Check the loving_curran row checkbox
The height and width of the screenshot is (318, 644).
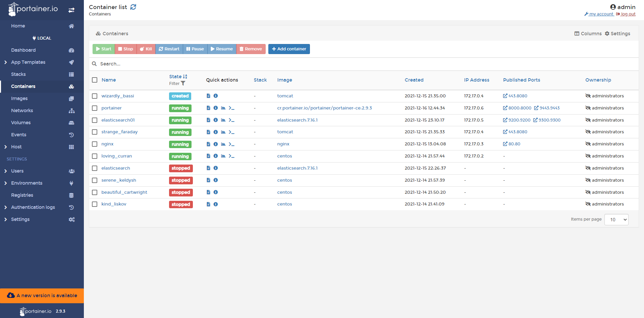[x=95, y=156]
